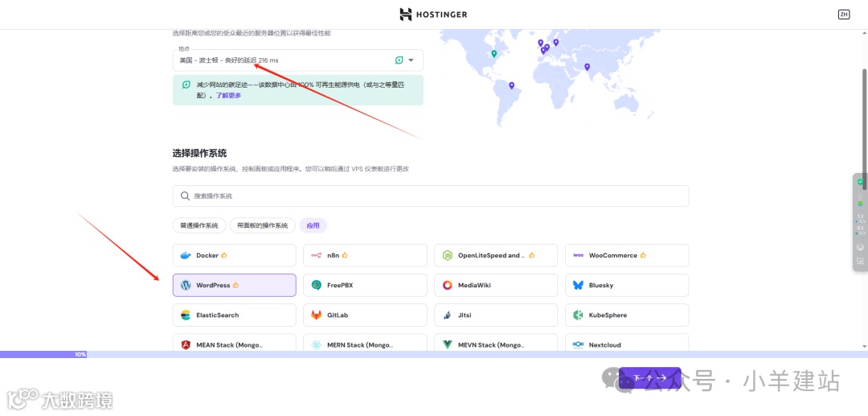Click the Hostinger logo in the header
The width and height of the screenshot is (868, 416).
(433, 14)
